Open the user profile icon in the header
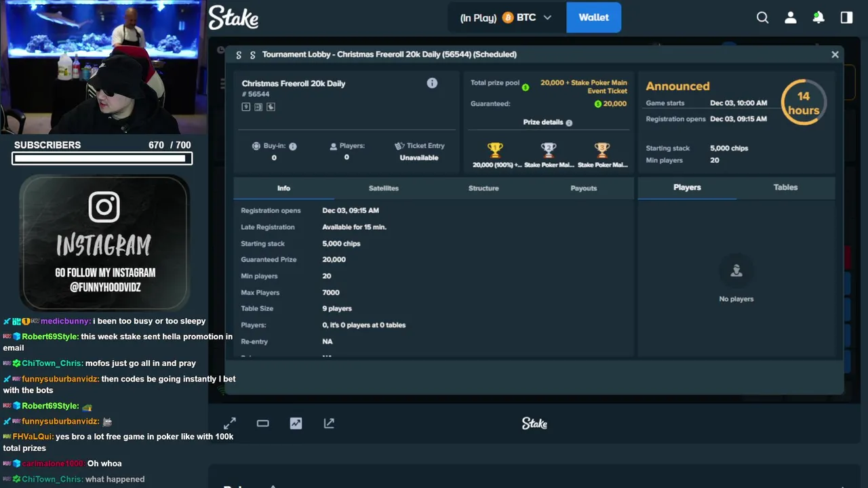 791,18
